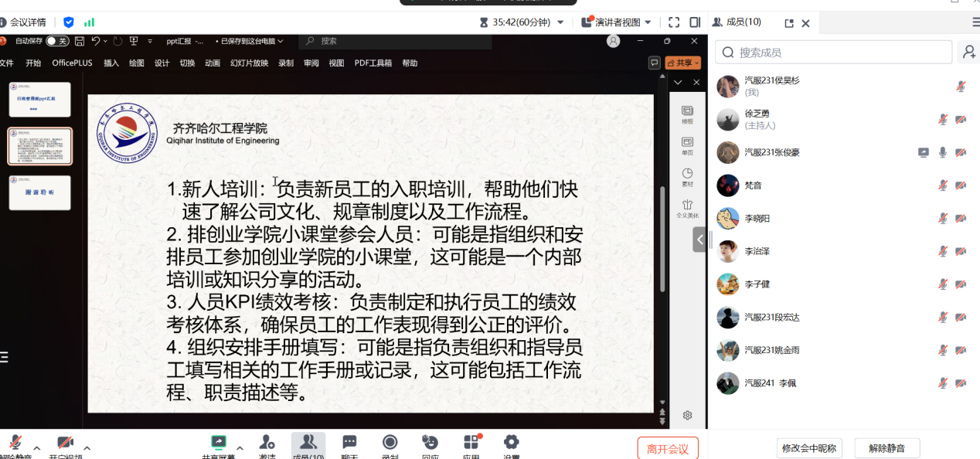Click the meeting settings gear icon

tap(511, 443)
